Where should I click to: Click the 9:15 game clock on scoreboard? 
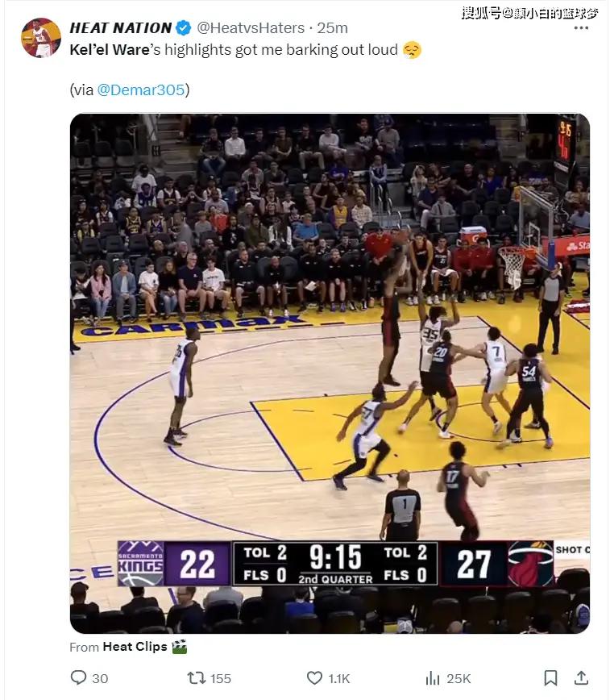[334, 555]
